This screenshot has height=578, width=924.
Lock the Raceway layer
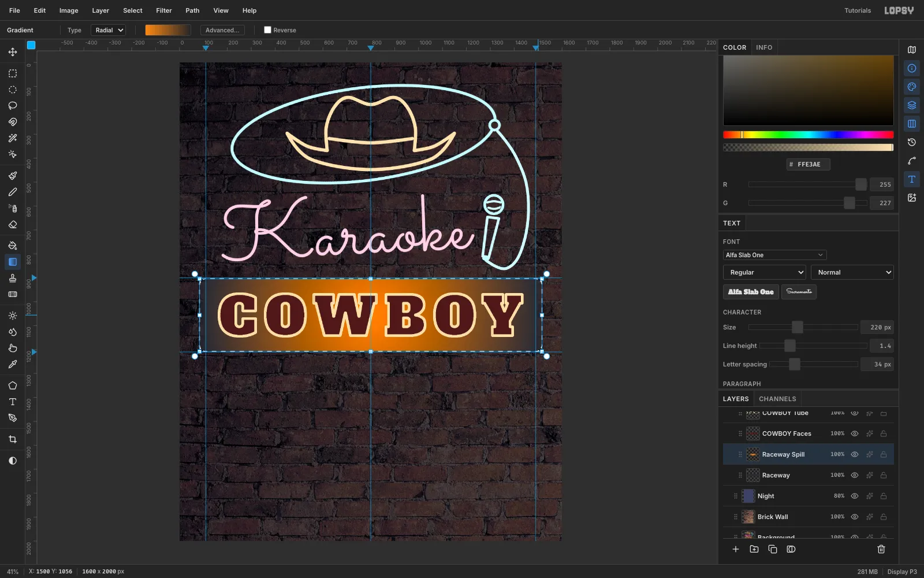pyautogui.click(x=884, y=475)
